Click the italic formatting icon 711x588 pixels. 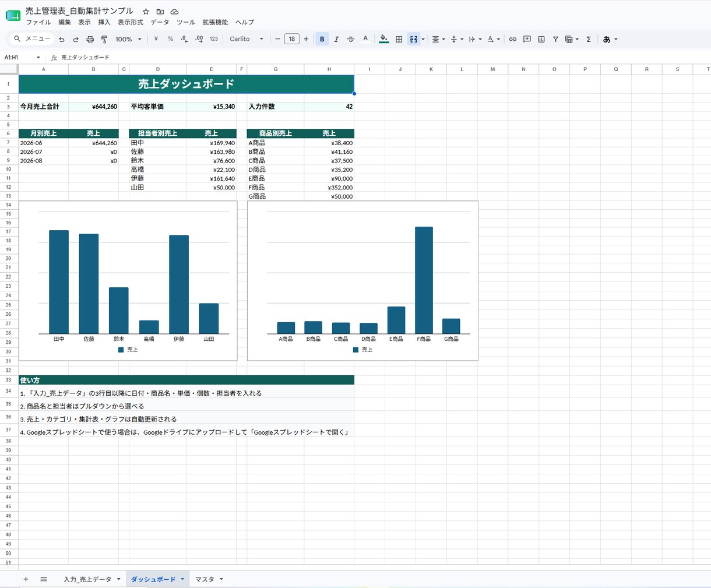click(336, 39)
